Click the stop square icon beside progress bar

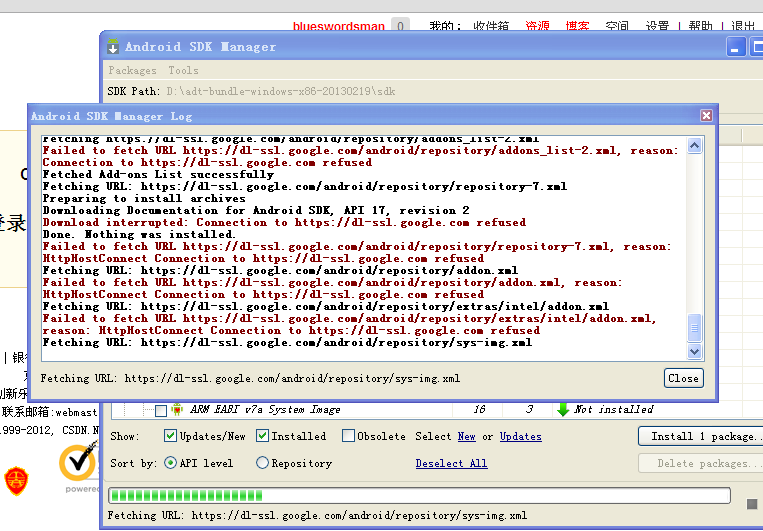(x=752, y=504)
